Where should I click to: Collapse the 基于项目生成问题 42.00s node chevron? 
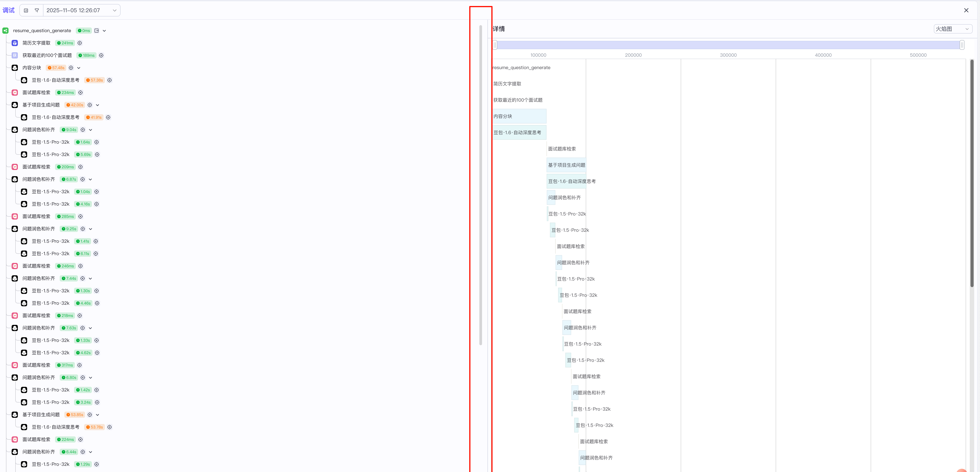[x=97, y=105]
